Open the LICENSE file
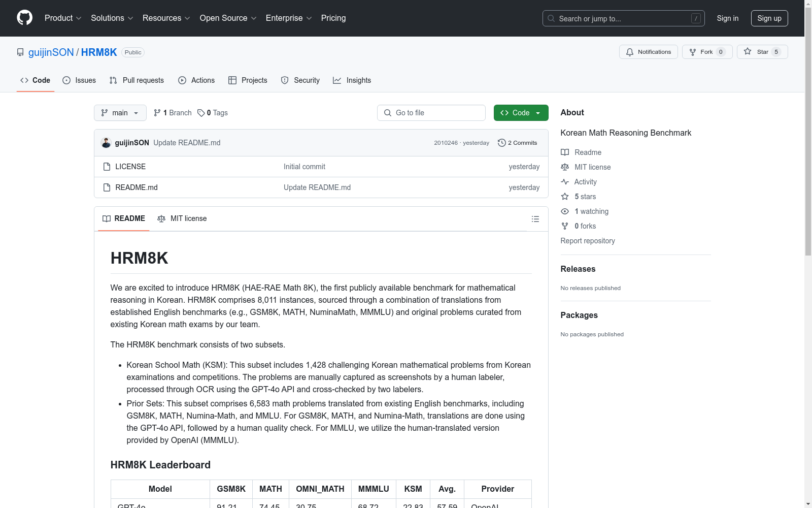This screenshot has width=812, height=508. click(x=130, y=167)
